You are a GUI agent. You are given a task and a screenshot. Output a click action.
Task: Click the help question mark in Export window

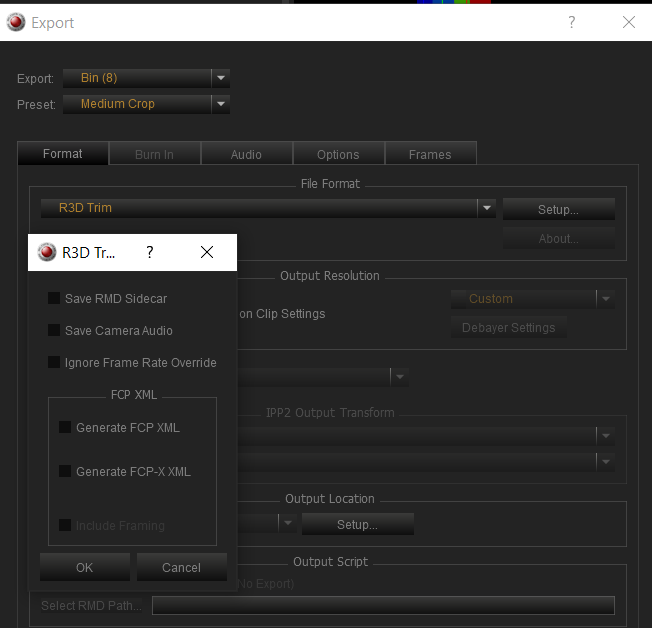coord(572,22)
